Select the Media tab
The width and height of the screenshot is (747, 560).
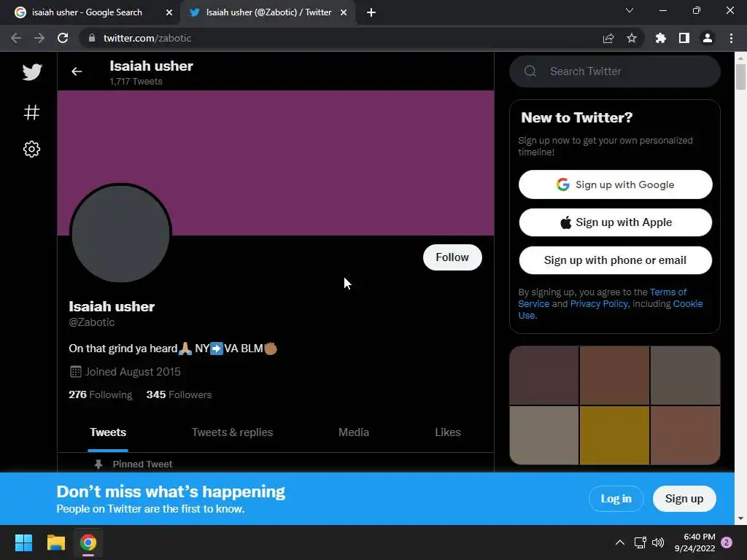[354, 432]
